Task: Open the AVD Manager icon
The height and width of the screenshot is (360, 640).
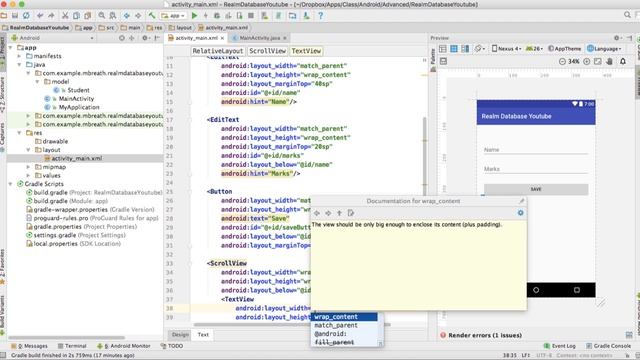Action: click(x=264, y=16)
